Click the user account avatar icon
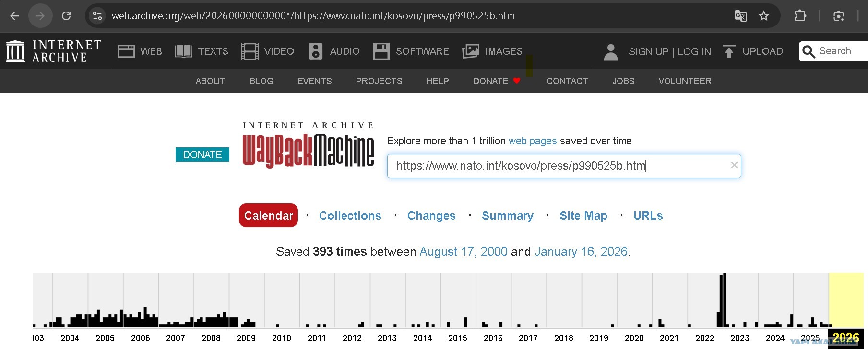 (611, 52)
